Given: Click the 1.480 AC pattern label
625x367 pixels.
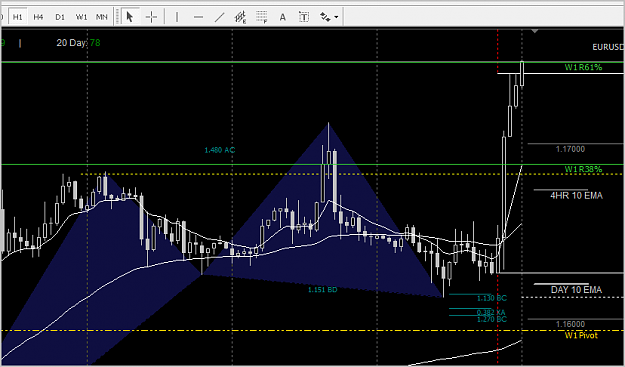Looking at the screenshot, I should click(x=220, y=150).
